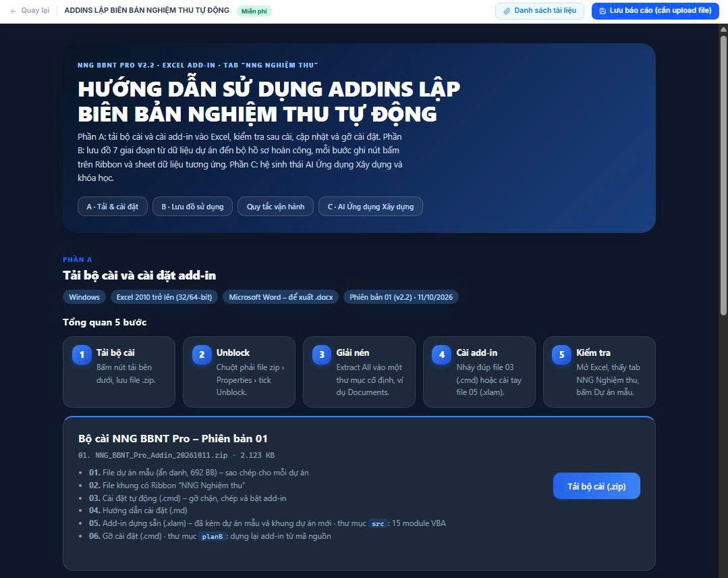This screenshot has width=728, height=578.
Task: Click the NNG BBNT PRO V2.2 hero subtitle
Action: (x=197, y=65)
